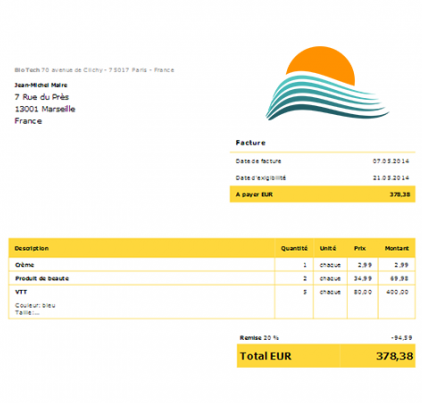
Task: Click the Prix column header
Action: 360,248
